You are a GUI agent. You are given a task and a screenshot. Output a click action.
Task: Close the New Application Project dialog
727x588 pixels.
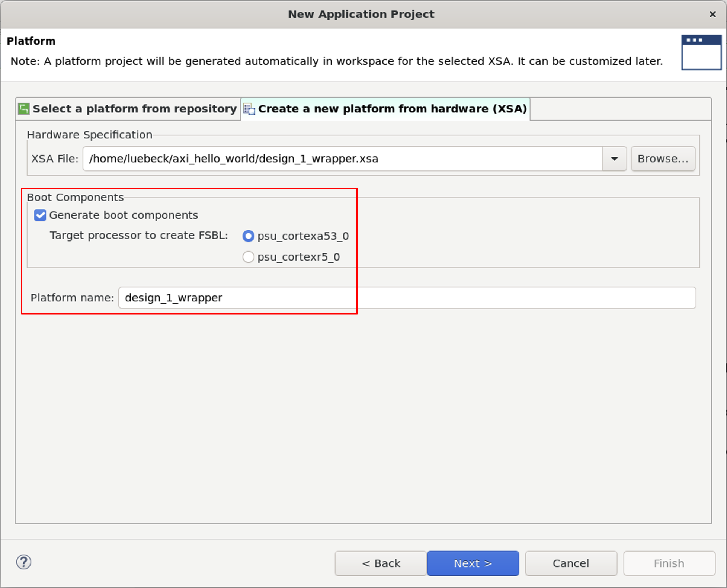713,14
